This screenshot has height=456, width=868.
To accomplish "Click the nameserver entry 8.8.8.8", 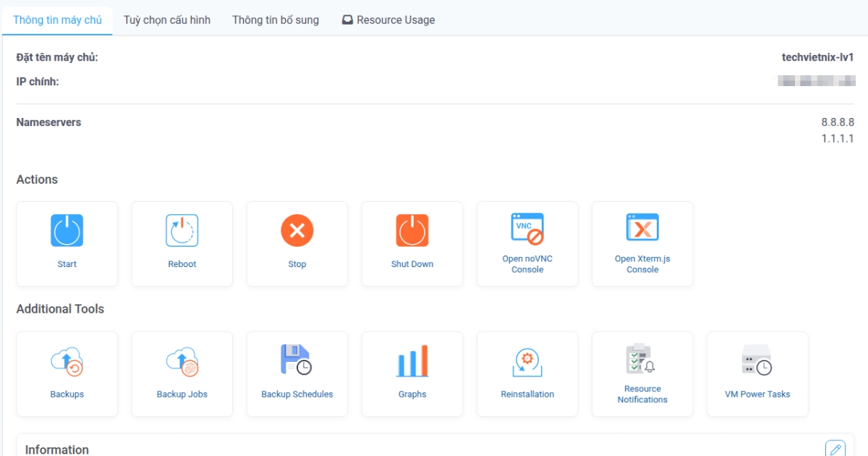I will point(838,122).
